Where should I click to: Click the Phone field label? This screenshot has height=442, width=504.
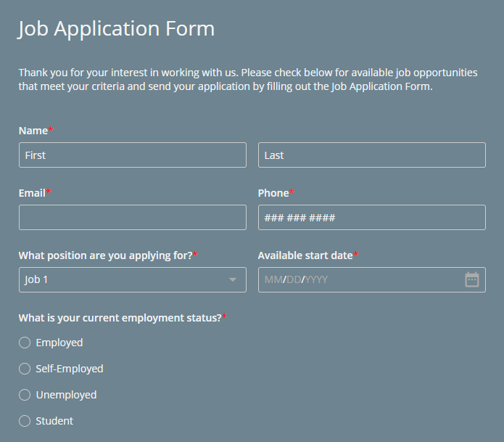point(273,193)
